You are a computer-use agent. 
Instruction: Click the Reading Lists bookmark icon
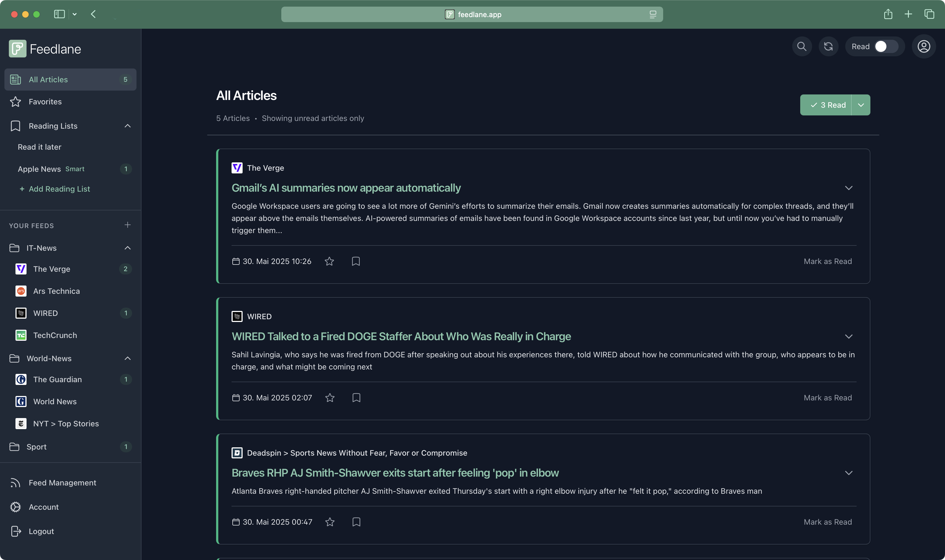15,126
